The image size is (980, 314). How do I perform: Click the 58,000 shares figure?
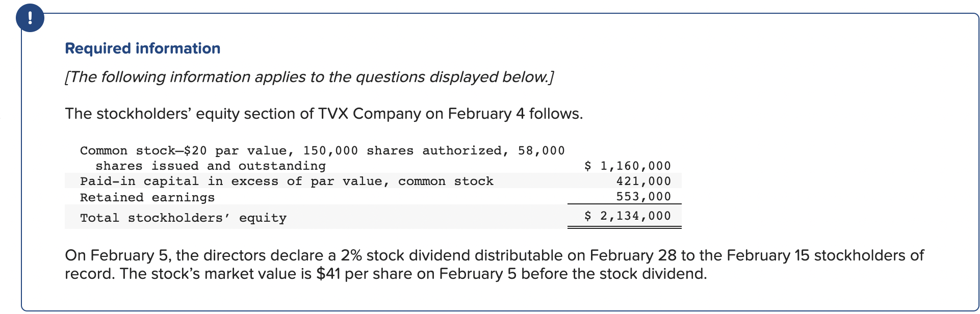pyautogui.click(x=541, y=150)
